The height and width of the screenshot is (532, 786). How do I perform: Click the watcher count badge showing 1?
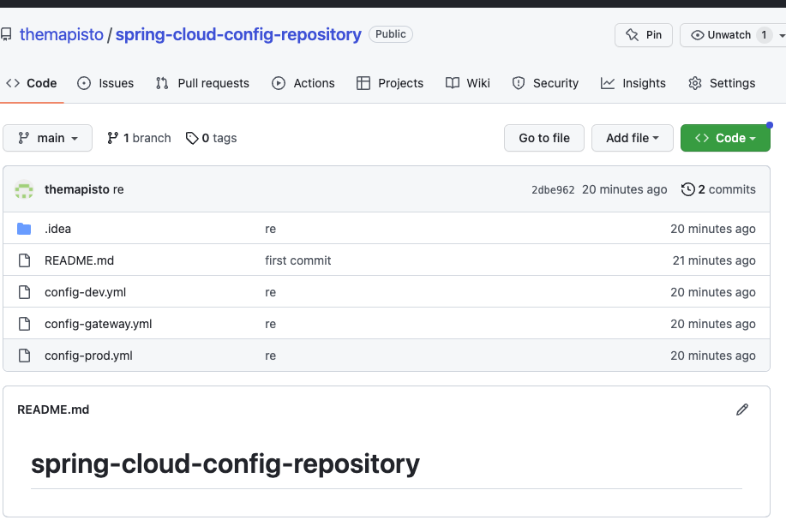click(x=764, y=35)
